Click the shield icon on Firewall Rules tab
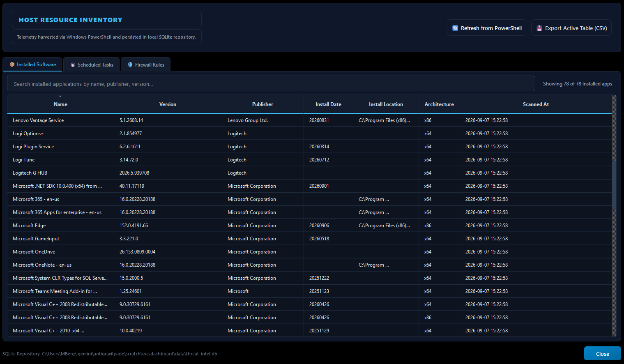This screenshot has width=624, height=364. (x=130, y=65)
